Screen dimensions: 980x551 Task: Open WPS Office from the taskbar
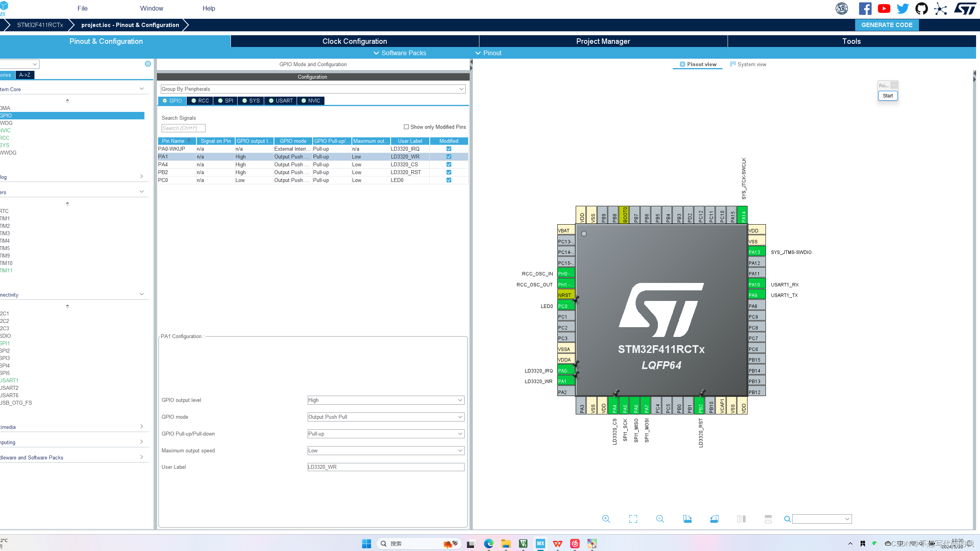pyautogui.click(x=558, y=544)
